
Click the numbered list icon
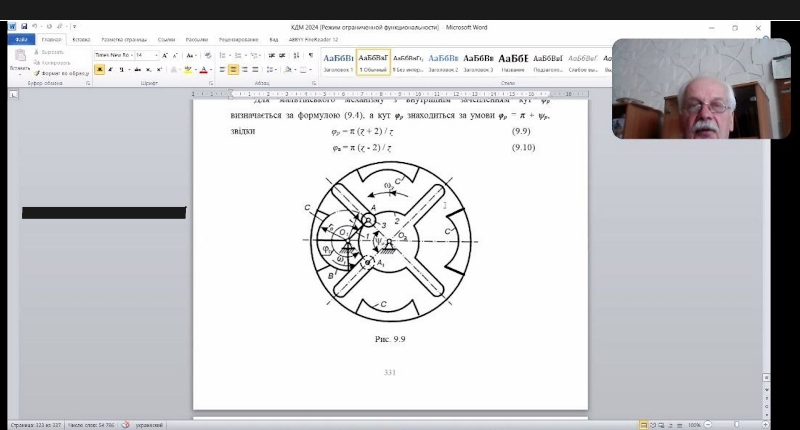(x=237, y=55)
